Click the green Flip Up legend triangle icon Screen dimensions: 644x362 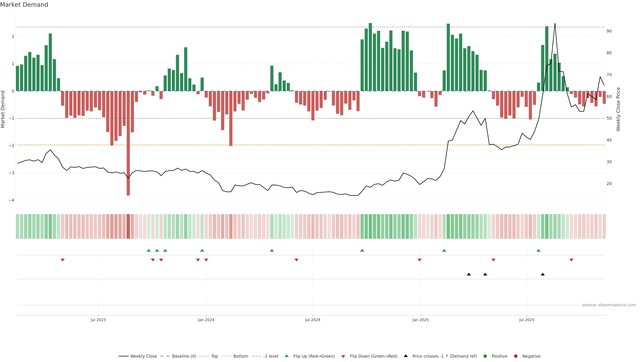coord(286,356)
